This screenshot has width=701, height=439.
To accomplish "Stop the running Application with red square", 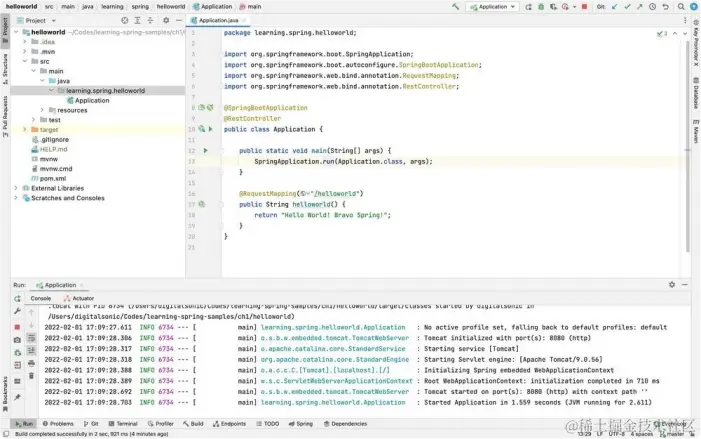I will click(17, 326).
